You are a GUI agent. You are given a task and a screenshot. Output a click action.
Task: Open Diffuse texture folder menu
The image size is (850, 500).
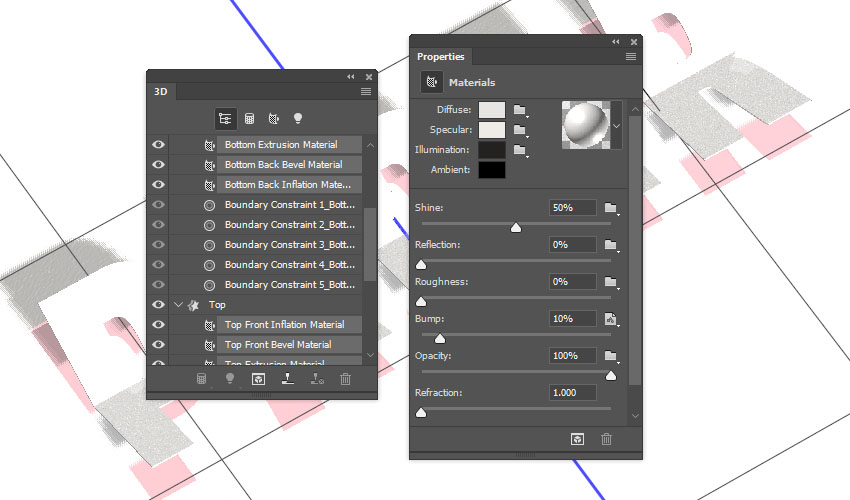click(520, 110)
